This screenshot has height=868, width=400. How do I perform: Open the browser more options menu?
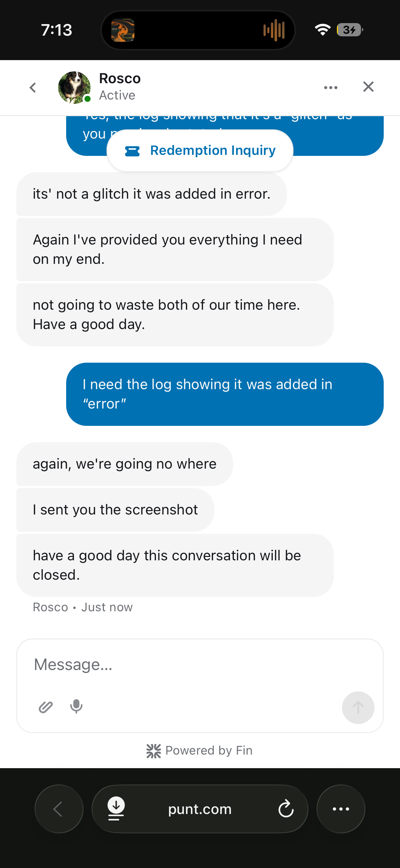pos(341,809)
